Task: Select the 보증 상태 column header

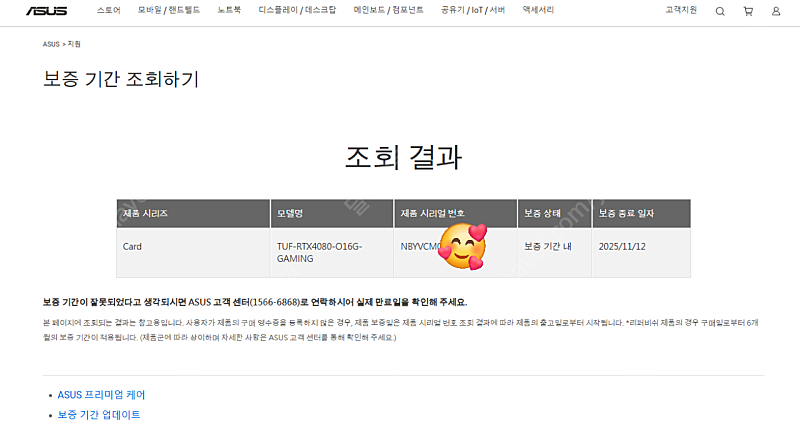Action: [555, 213]
